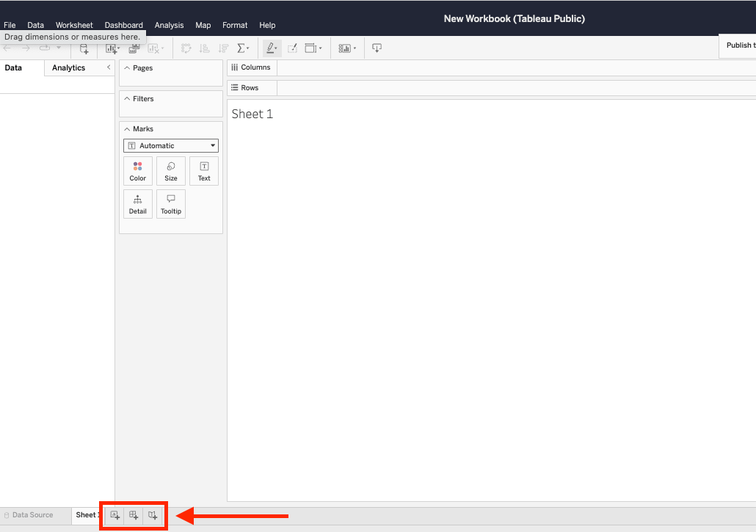Click the Redo arrow in toolbar

click(x=26, y=48)
